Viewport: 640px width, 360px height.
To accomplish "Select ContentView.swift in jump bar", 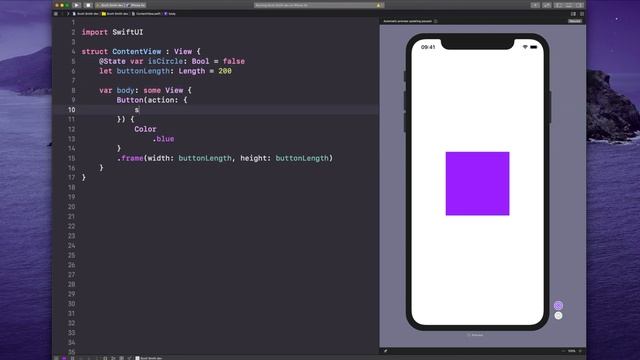I will pyautogui.click(x=146, y=13).
